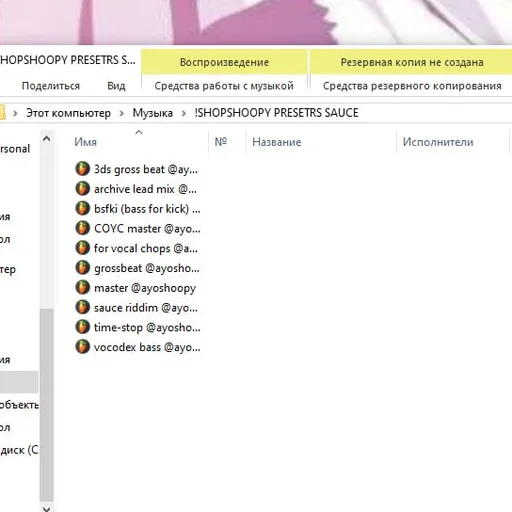
Task: Click icon beside sauce riddim preset
Action: (82, 307)
